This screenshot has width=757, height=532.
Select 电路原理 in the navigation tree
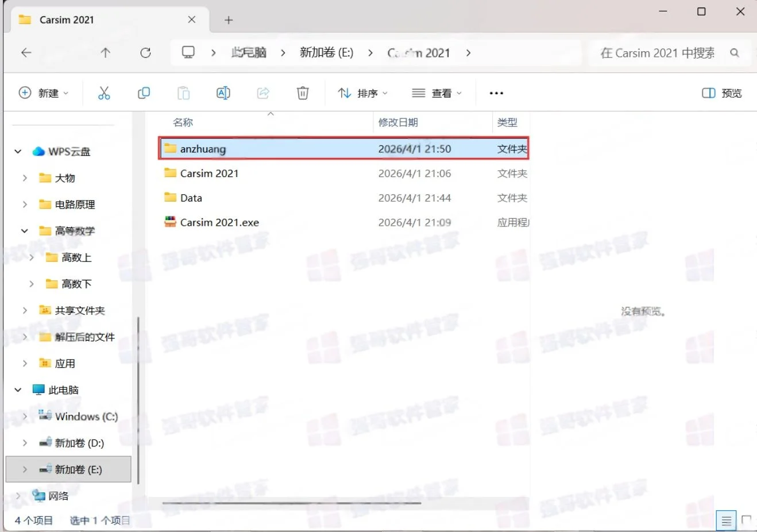click(75, 205)
